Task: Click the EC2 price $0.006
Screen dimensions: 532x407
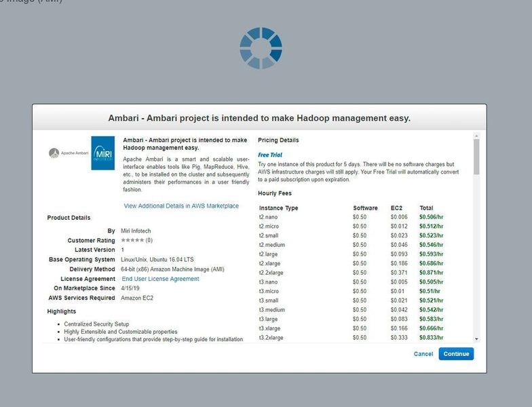Action: [x=399, y=217]
